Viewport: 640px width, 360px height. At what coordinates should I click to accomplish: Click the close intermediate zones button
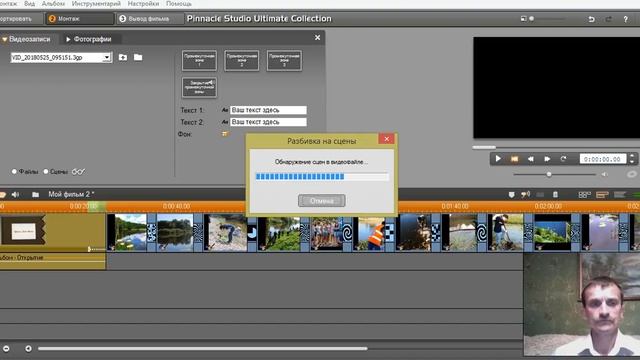(199, 87)
